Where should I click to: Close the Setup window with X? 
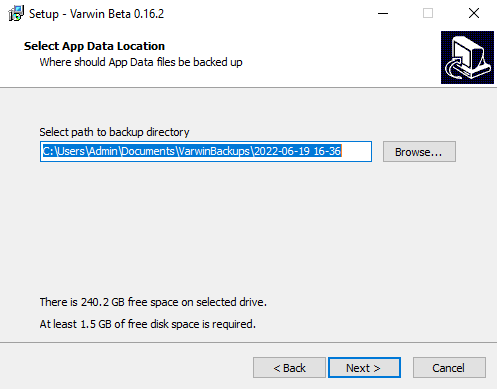click(473, 14)
